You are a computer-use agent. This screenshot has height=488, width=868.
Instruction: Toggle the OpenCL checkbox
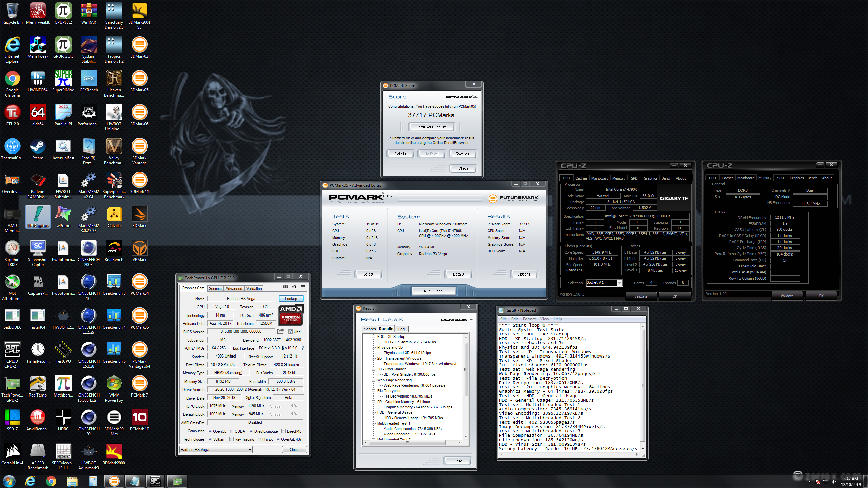coord(210,431)
